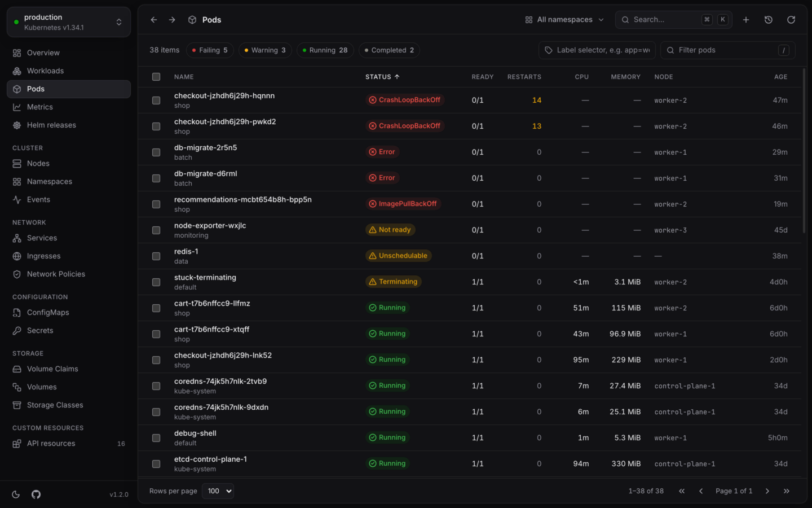Viewport: 812px width, 508px height.
Task: Open the production cluster switcher
Action: (x=69, y=22)
